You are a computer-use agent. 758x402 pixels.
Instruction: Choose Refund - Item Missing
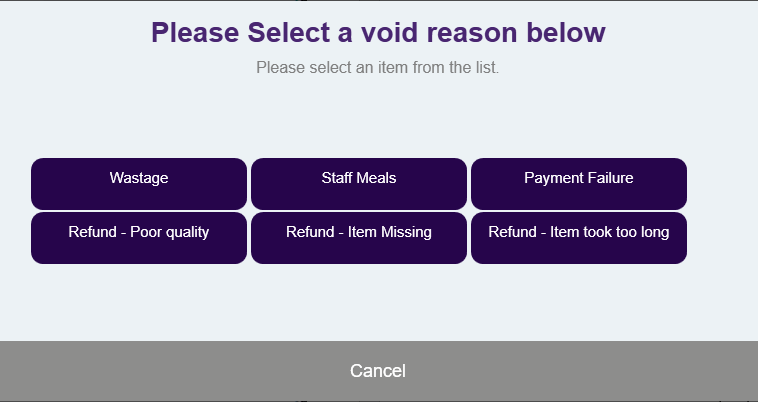[x=359, y=238]
